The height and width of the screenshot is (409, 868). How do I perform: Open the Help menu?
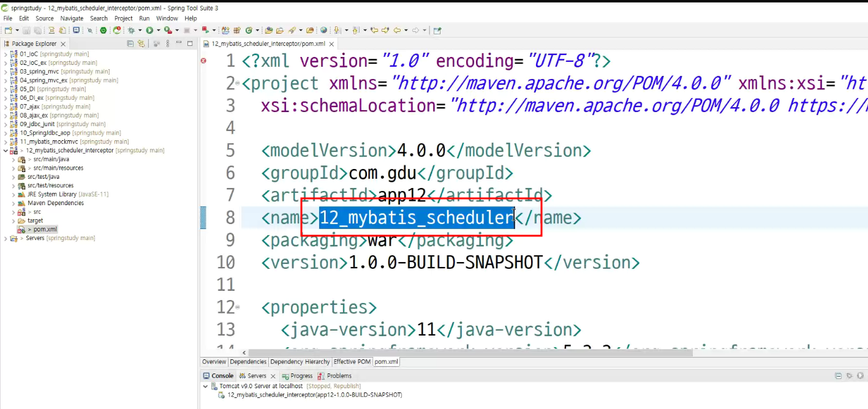[x=191, y=18]
